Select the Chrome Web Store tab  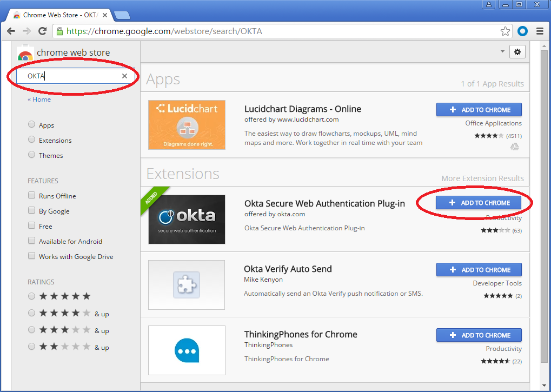click(59, 15)
